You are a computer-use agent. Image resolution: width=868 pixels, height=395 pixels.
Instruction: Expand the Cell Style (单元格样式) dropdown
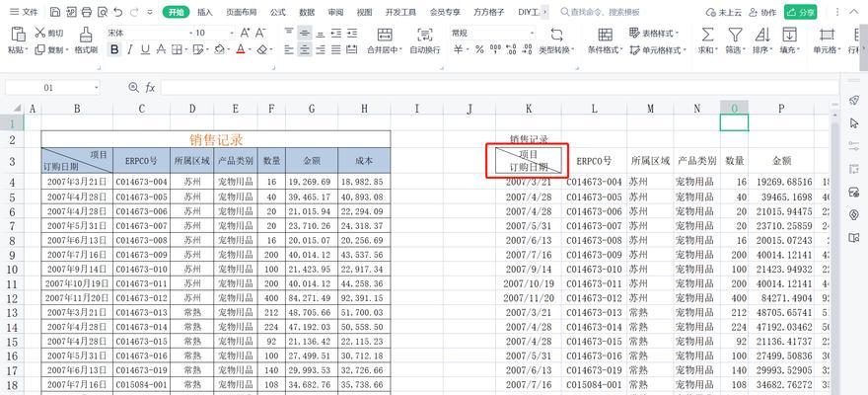click(685, 49)
